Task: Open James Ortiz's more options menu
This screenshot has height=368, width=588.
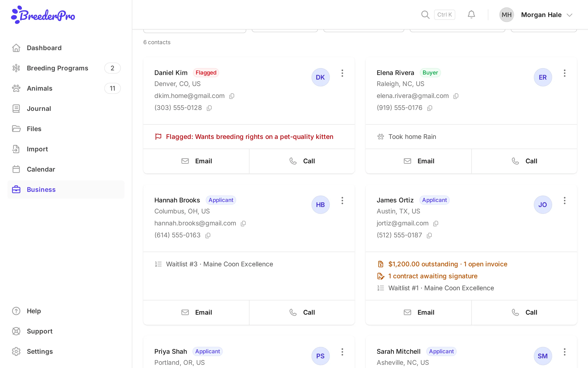Action: 564,201
